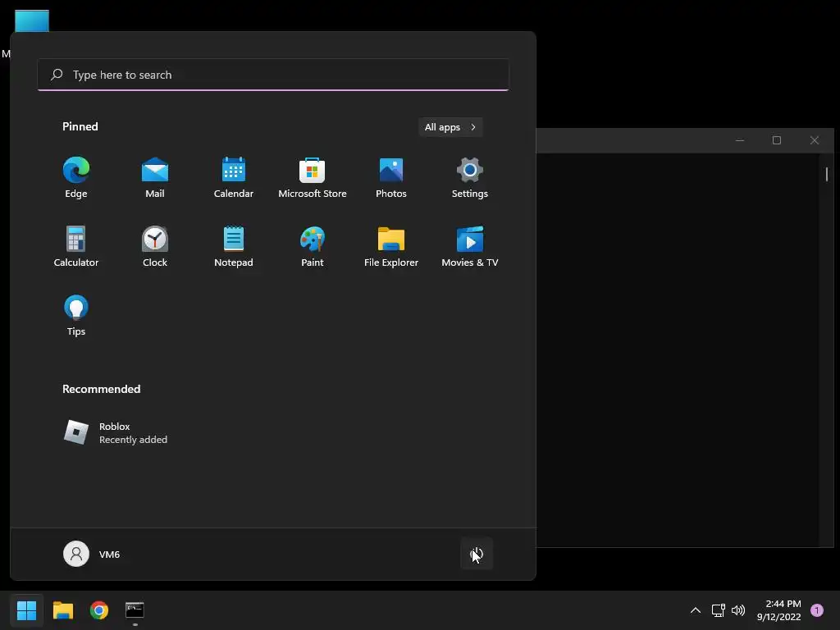This screenshot has height=630, width=840.
Task: Expand the All apps list
Action: point(450,127)
